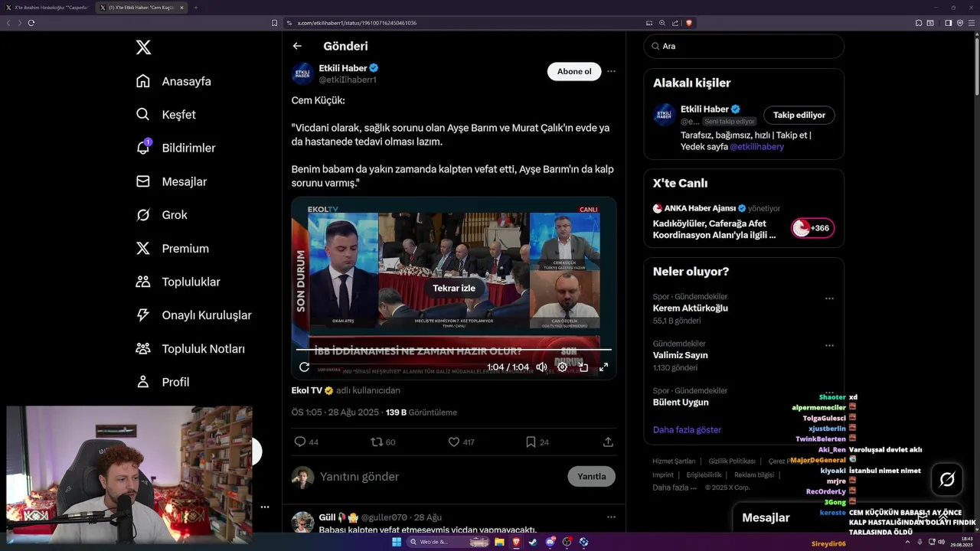
Task: Open Kerem Aktürkoğlu trend options menu
Action: [x=829, y=298]
